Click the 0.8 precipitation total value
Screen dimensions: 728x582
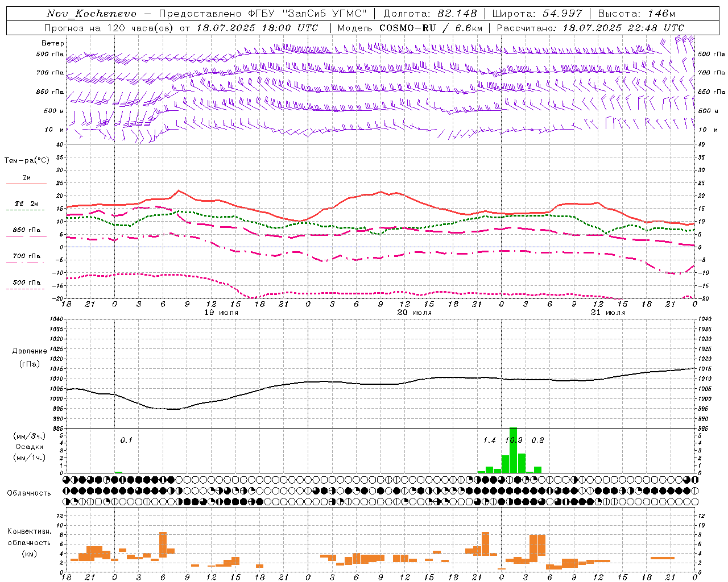(x=537, y=440)
